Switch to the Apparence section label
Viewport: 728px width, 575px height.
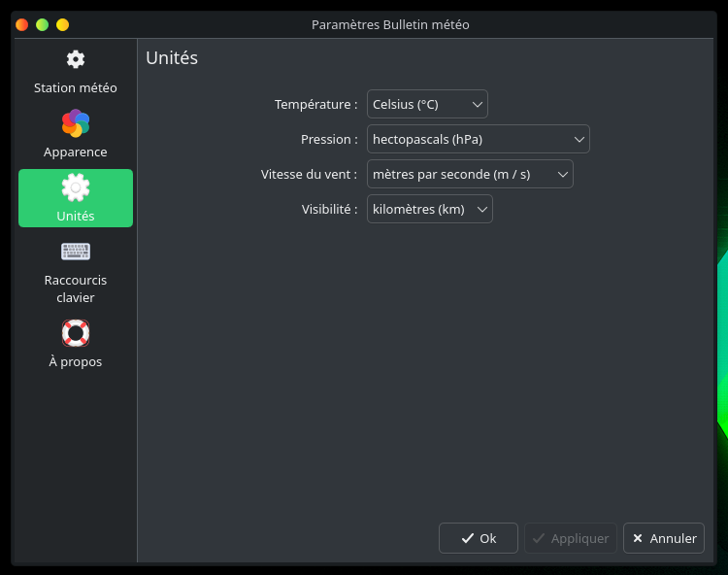[76, 152]
